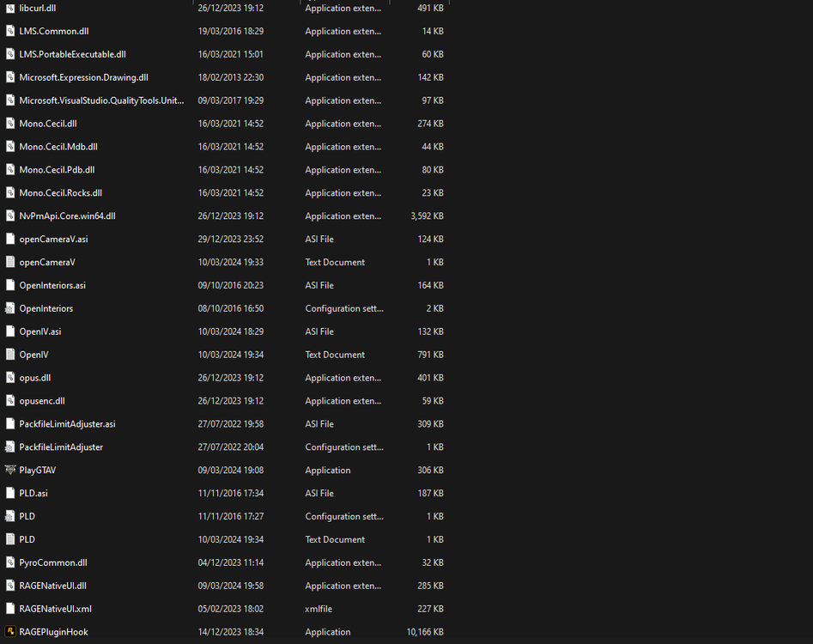This screenshot has width=813, height=644.
Task: Click date 09/10/2016 20:23 of OpenInteriors.asi
Action: [231, 285]
